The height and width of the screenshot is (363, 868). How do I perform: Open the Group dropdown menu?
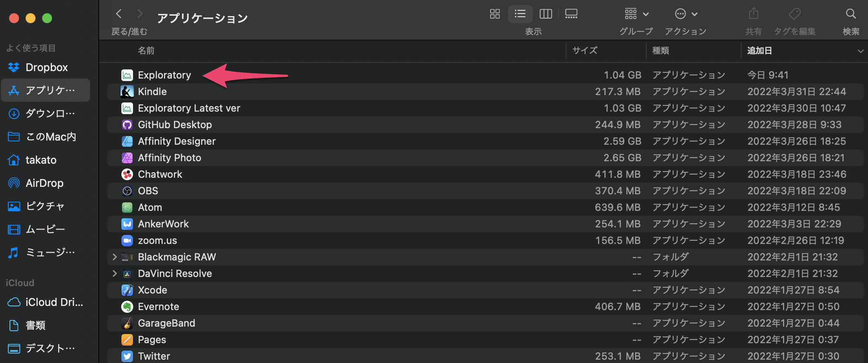coord(636,14)
